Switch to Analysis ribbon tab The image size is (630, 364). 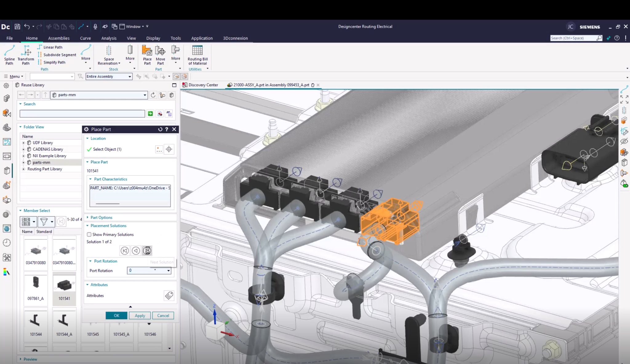tap(109, 38)
